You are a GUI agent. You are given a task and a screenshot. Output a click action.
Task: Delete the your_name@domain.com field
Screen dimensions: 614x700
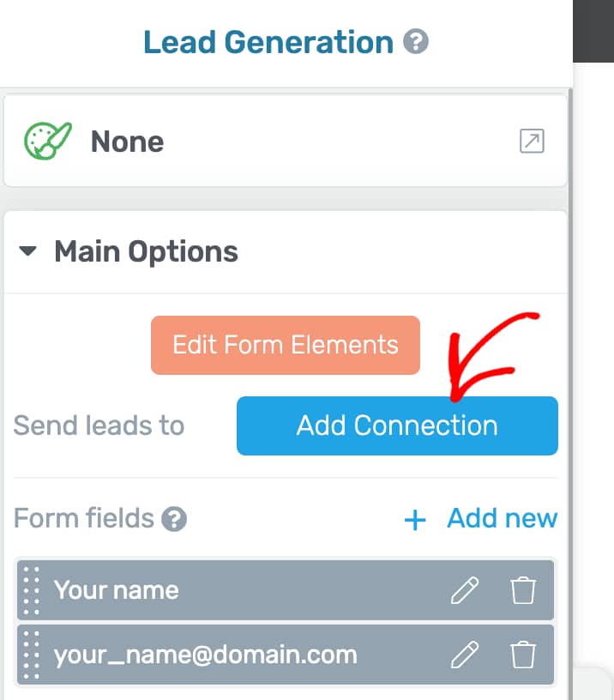click(x=523, y=655)
